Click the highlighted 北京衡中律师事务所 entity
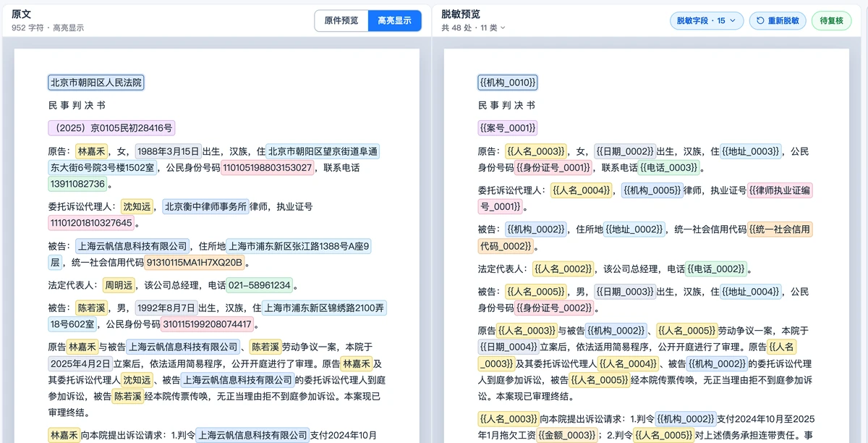868x443 pixels. (206, 206)
